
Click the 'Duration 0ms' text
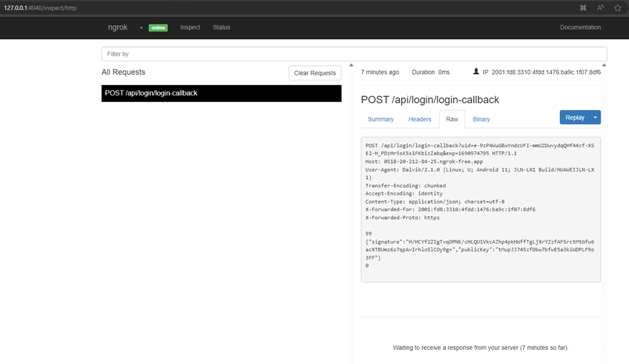[430, 72]
